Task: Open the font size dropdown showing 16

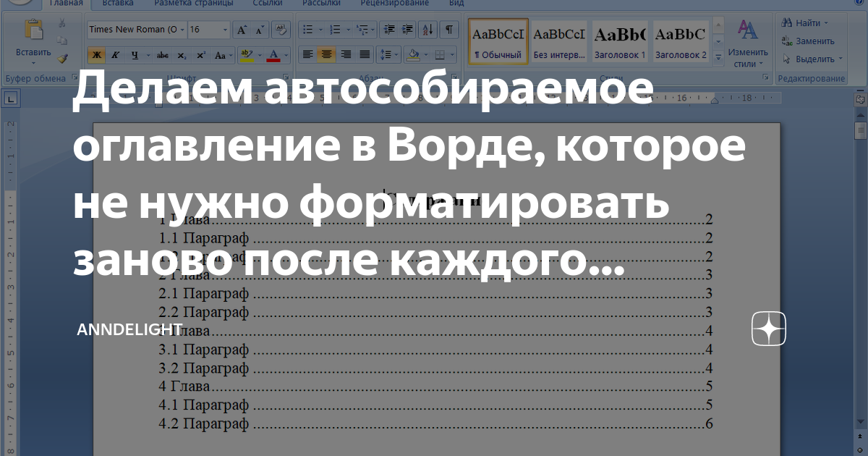Action: pos(225,30)
